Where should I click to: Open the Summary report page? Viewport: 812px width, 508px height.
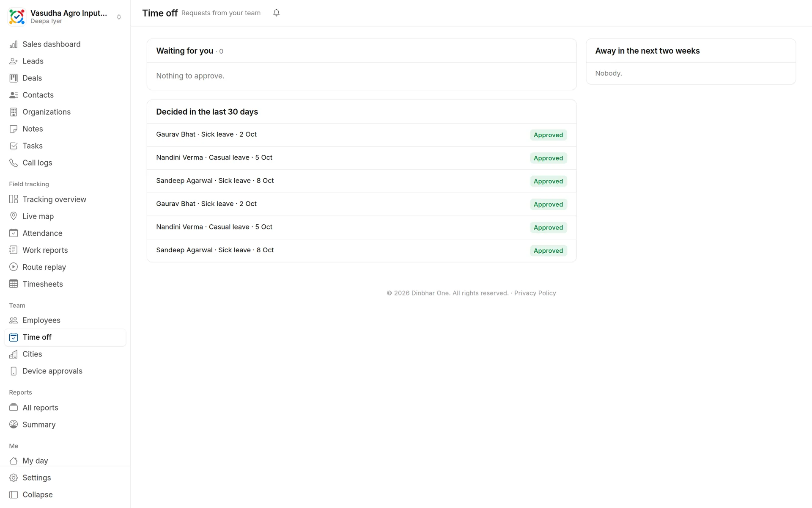pos(65,425)
